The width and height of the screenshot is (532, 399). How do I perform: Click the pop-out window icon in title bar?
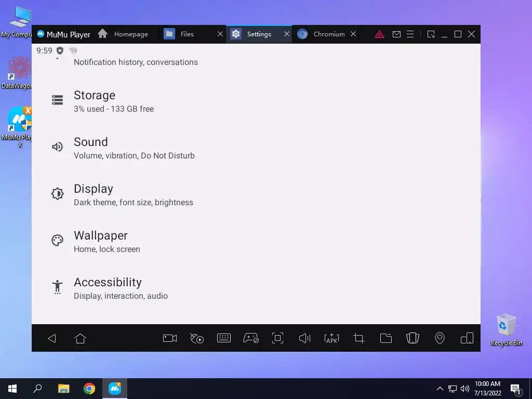pyautogui.click(x=431, y=34)
